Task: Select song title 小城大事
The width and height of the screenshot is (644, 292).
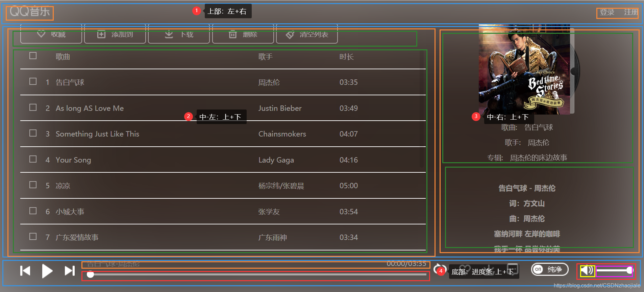Action: 70,212
